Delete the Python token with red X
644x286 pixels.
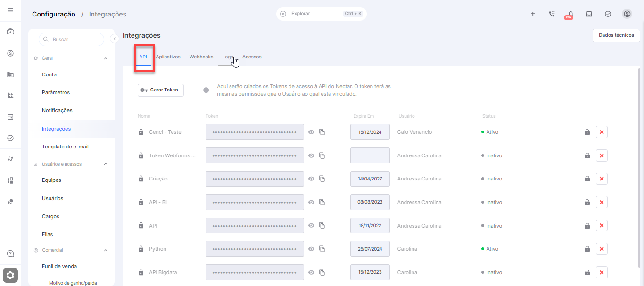point(602,249)
